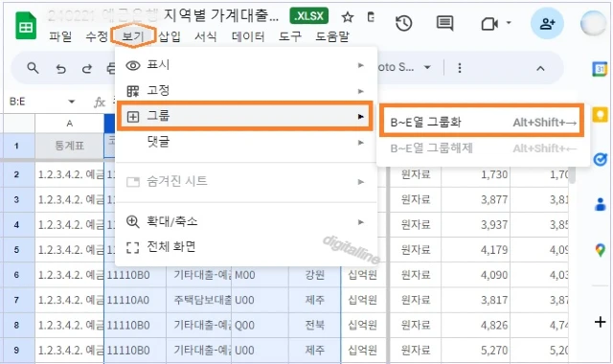613x364 pixels.
Task: Expand the 표시 submenu
Action: 246,65
